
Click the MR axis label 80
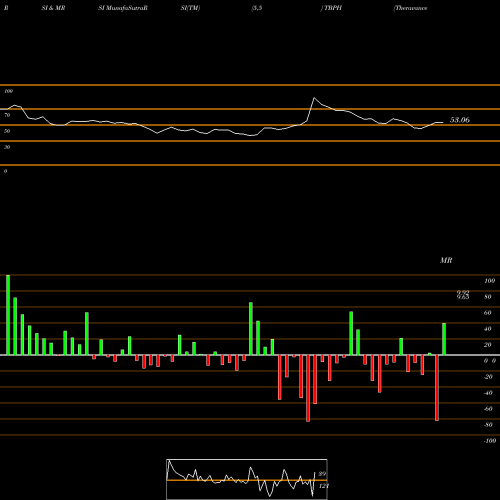pyautogui.click(x=488, y=297)
